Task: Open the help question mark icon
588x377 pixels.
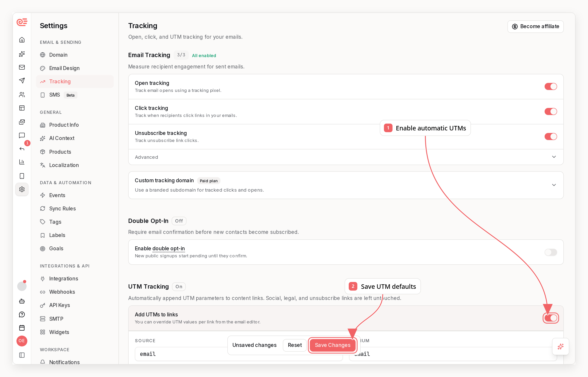Action: pos(22,314)
